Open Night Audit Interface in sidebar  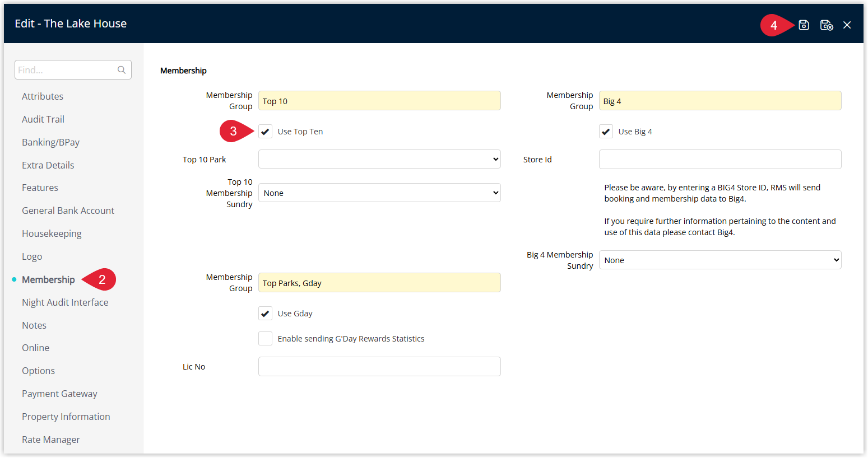tap(65, 302)
